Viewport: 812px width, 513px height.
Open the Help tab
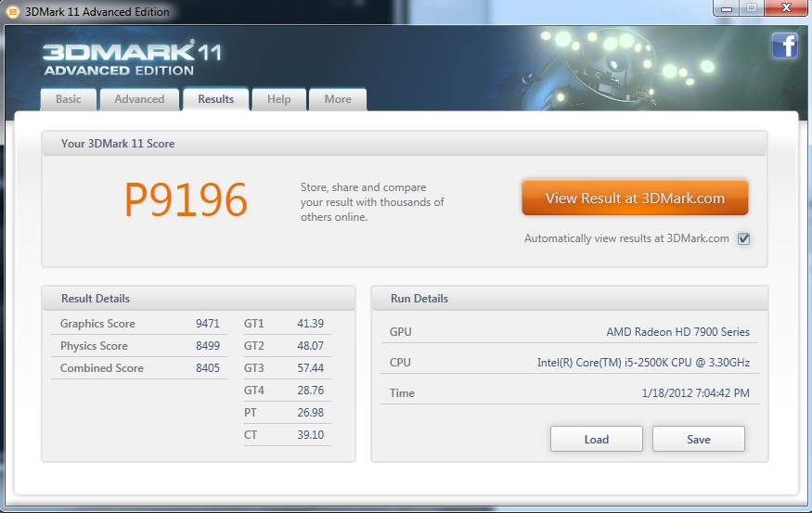pyautogui.click(x=278, y=99)
